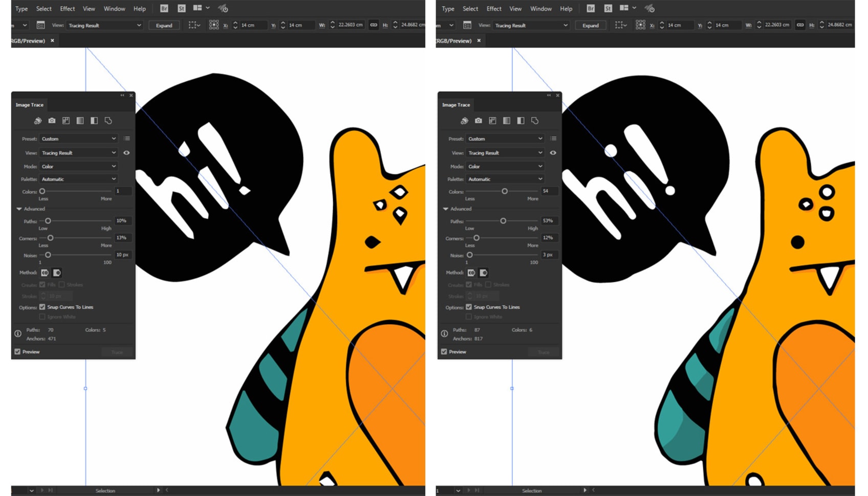Click the Colors slider handle set to 54
Image resolution: width=868 pixels, height=496 pixels.
505,191
